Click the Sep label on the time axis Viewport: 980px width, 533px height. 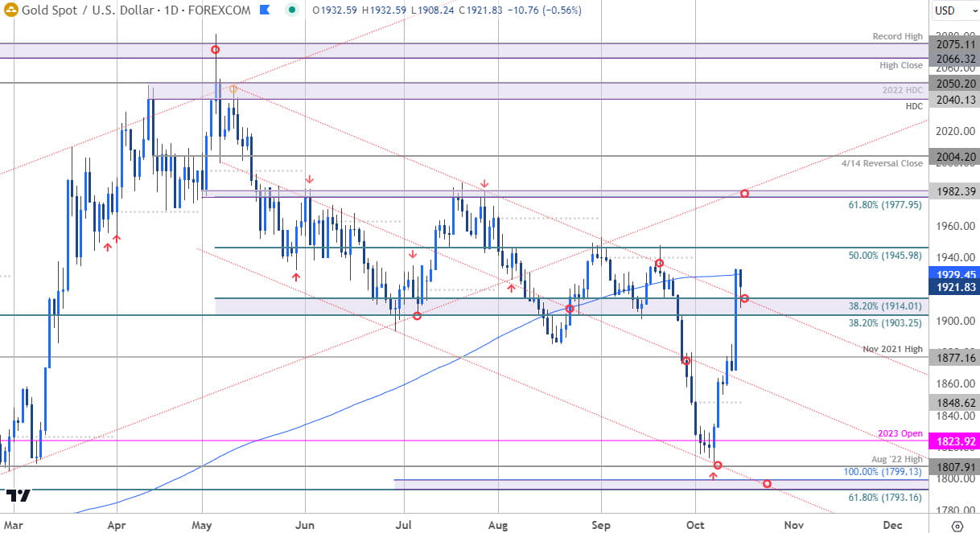601,524
